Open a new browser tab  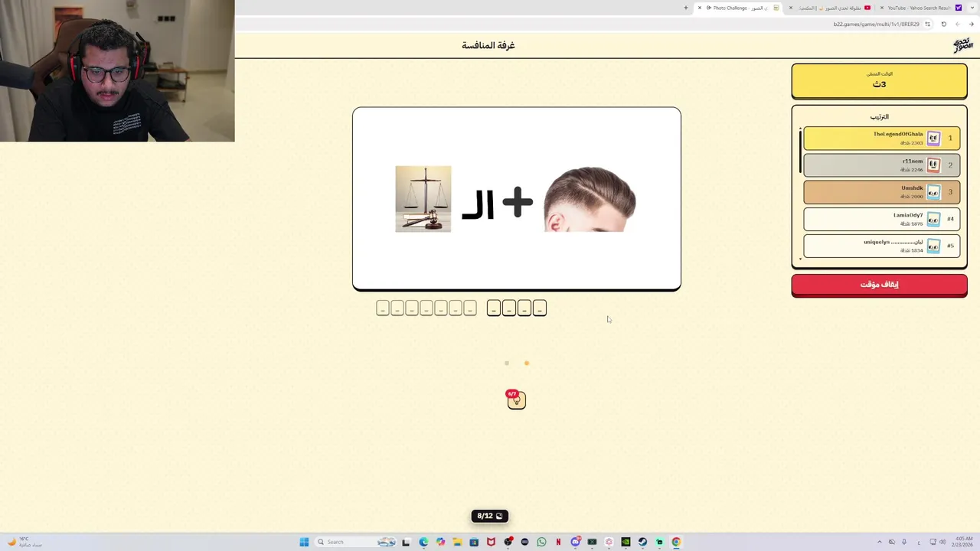[x=686, y=8]
